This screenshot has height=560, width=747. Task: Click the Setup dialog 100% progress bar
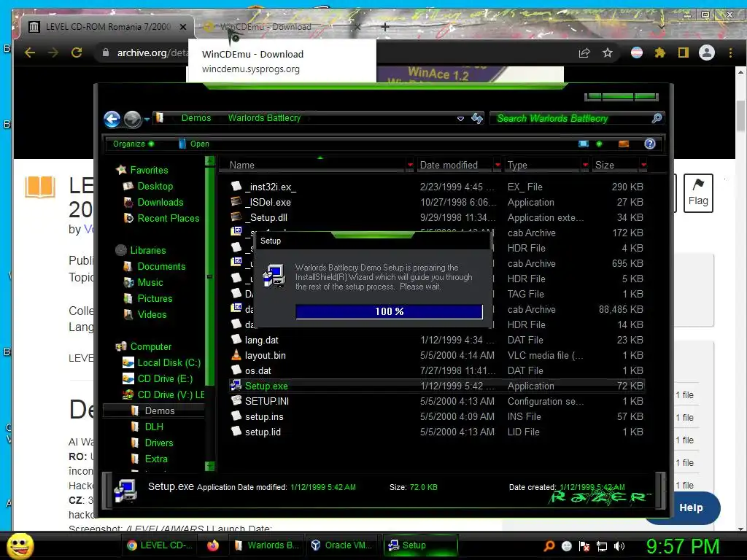390,311
